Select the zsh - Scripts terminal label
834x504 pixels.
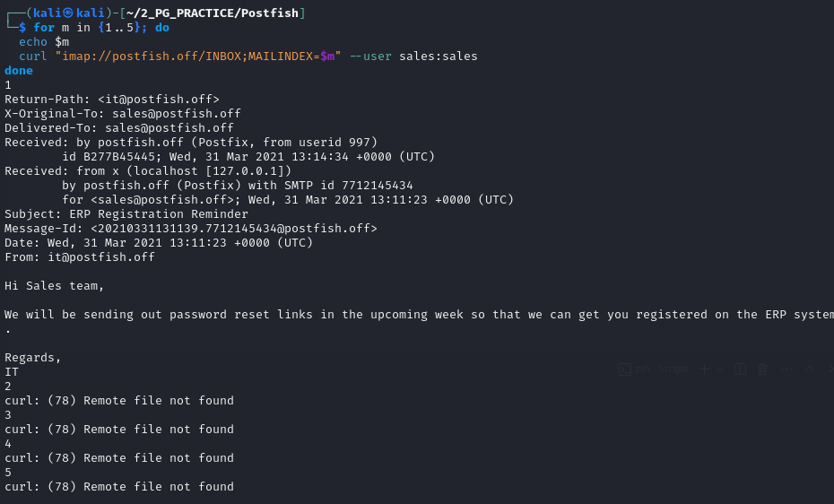coord(662,369)
